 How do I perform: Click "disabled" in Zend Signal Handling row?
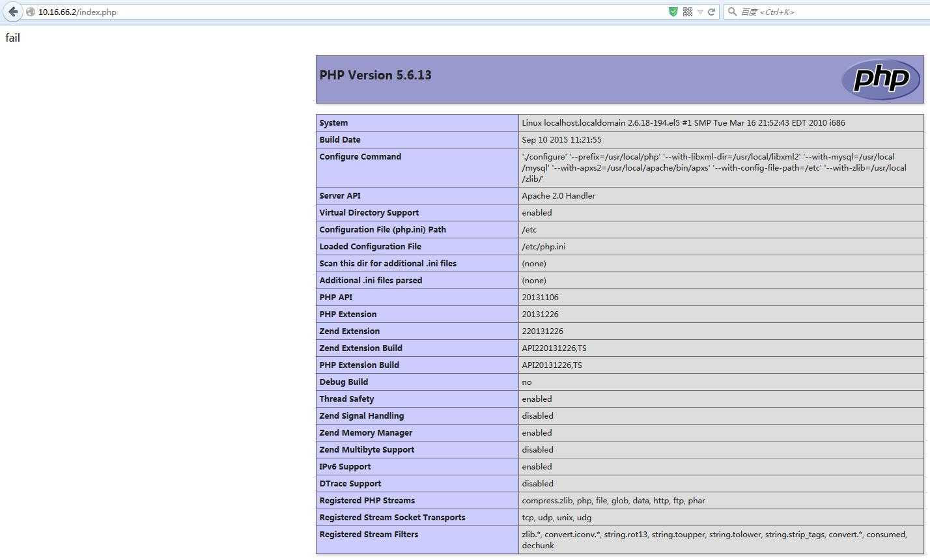(537, 415)
